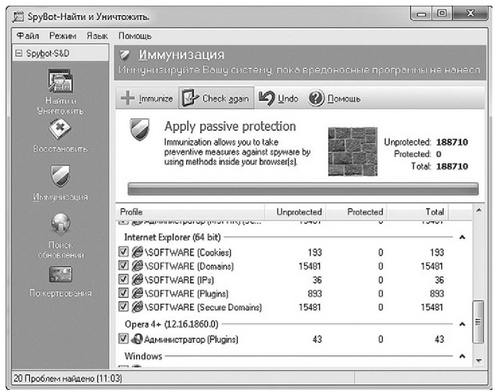Select the '\SOFTWARE (Secure Domains)' row text
The height and width of the screenshot is (392, 499).
pos(203,307)
